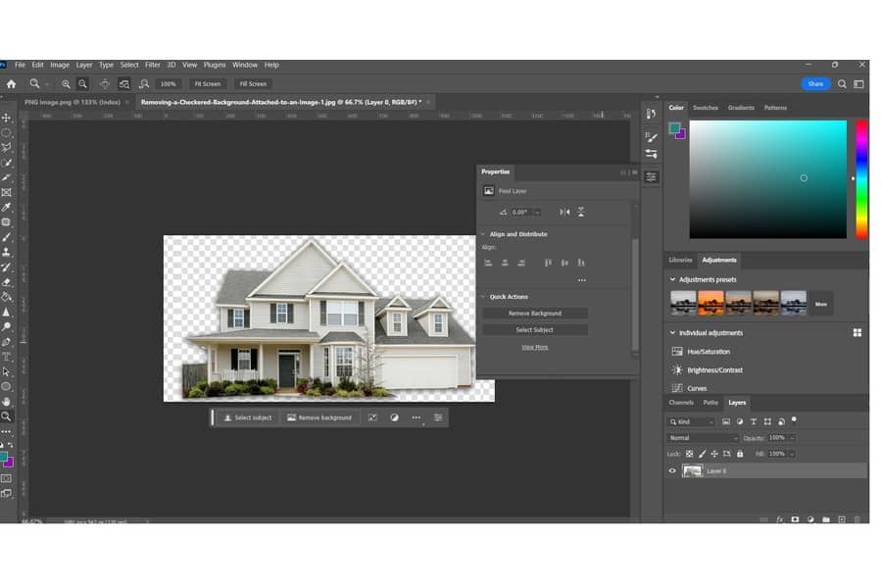Click the hue spectrum slider
The width and height of the screenshot is (882, 588).
[x=861, y=179]
